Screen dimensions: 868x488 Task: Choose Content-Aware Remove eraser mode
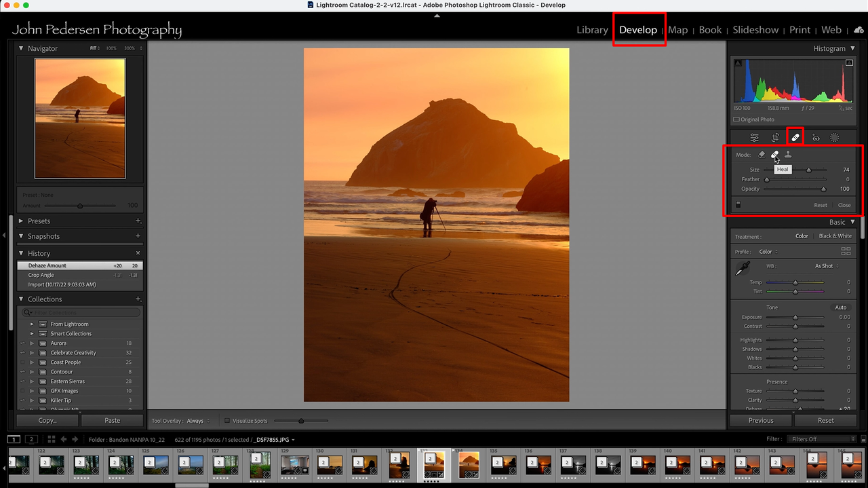762,155
